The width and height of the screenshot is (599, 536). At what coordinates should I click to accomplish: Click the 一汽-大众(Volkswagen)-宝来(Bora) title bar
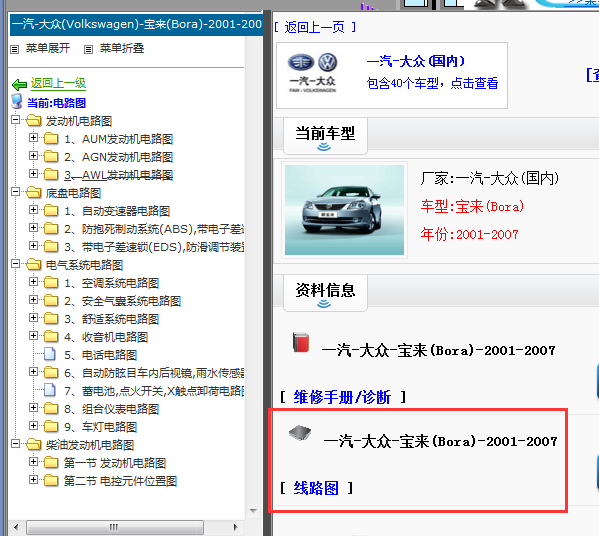[x=136, y=24]
